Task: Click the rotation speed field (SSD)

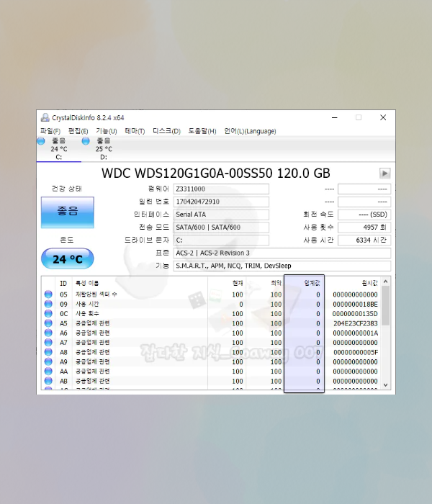Action: click(364, 215)
